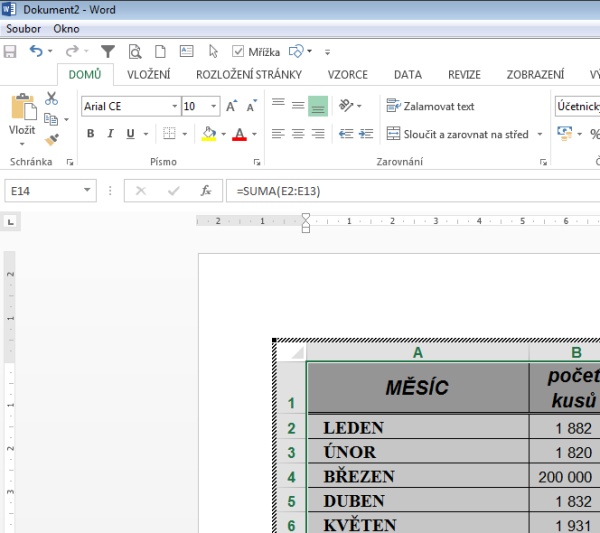Open the ZOBRAZENÍ tab
600x533 pixels.
(535, 74)
